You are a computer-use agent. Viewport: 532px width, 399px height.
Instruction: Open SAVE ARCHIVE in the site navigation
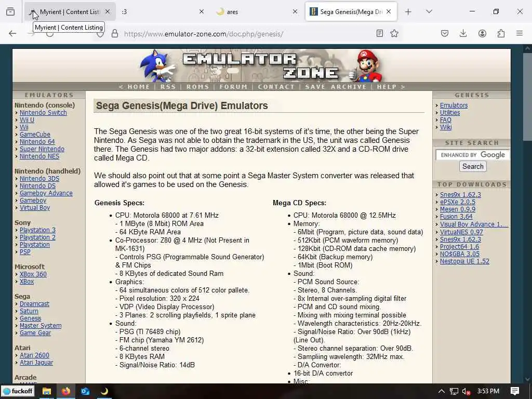click(336, 87)
